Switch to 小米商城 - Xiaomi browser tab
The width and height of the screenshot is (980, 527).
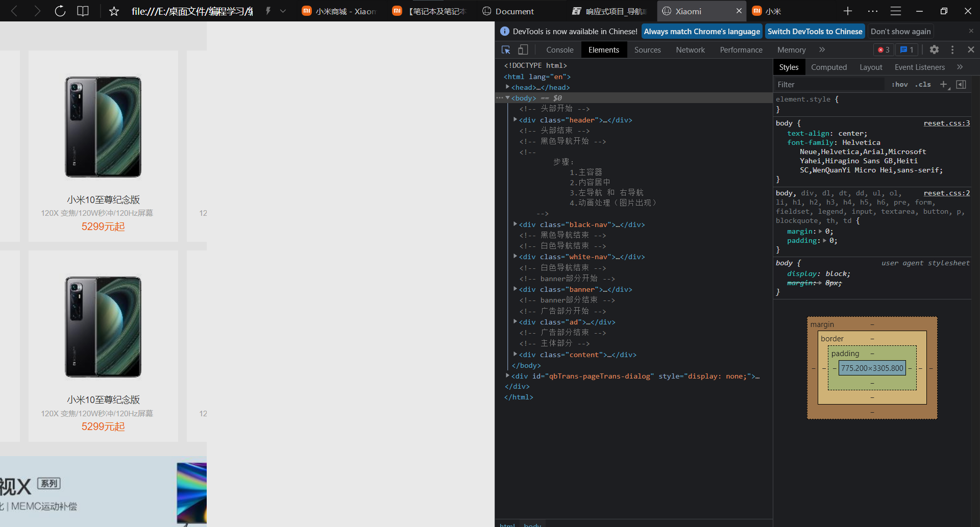tap(339, 11)
